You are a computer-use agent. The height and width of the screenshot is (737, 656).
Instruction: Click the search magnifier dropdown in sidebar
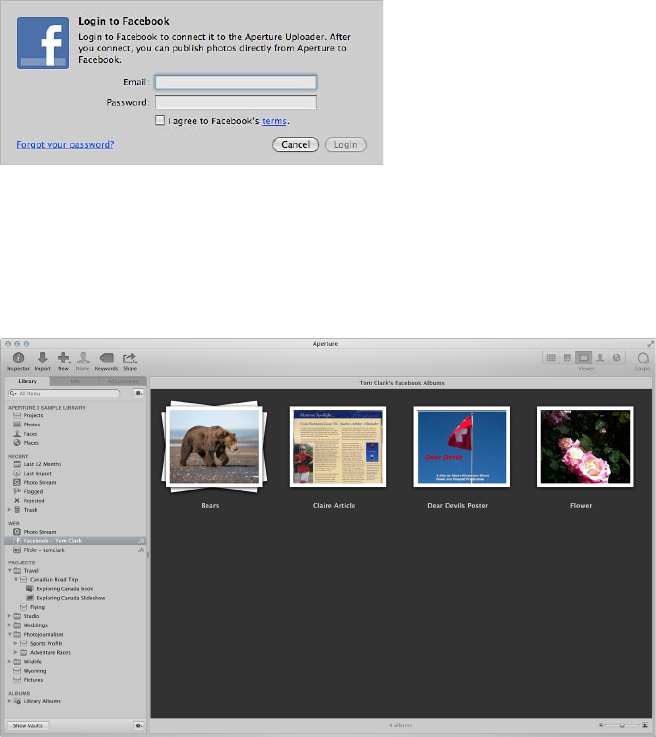click(x=13, y=393)
